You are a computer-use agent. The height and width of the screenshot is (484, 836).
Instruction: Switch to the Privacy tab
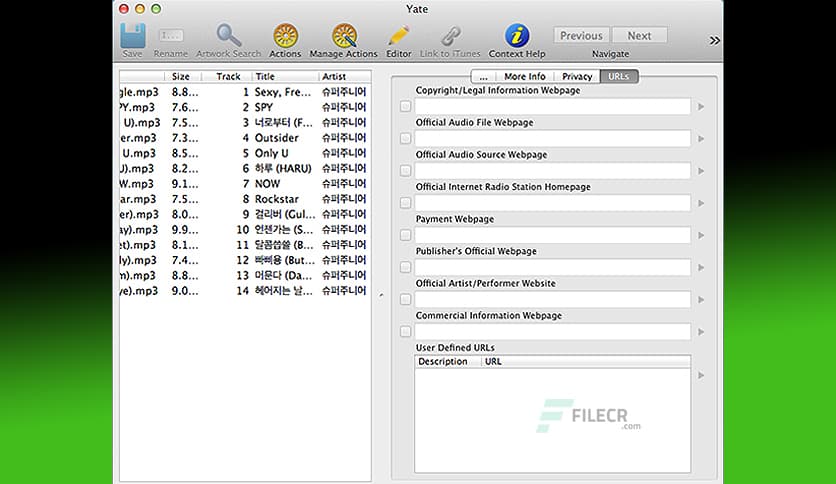tap(577, 76)
